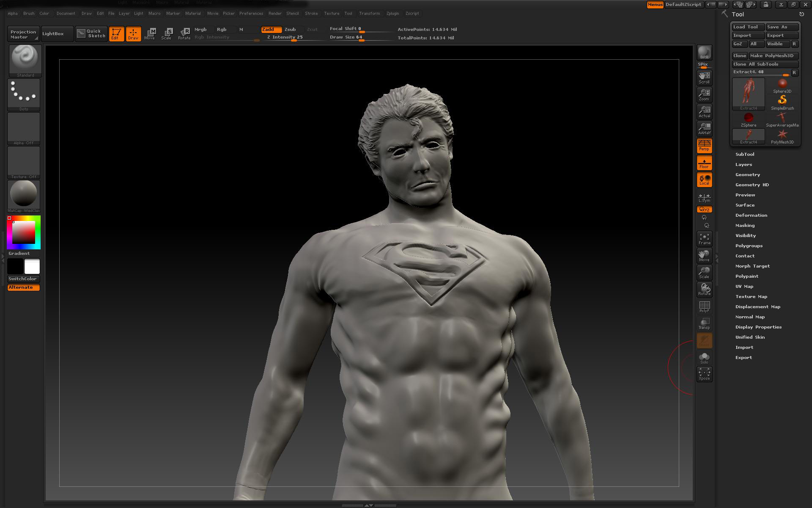This screenshot has height=508, width=812.
Task: Expand the Masking section
Action: coord(745,226)
